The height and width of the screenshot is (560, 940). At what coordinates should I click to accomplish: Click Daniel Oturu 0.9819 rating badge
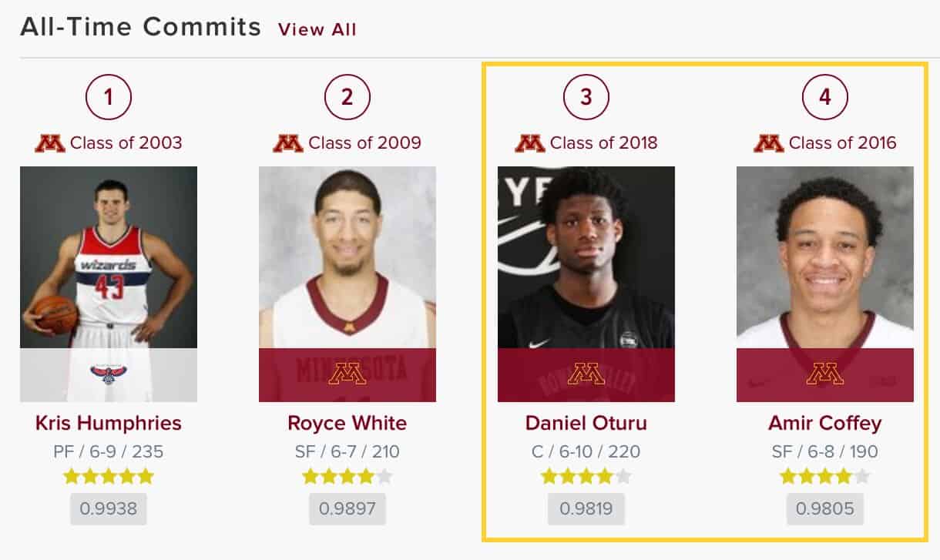point(586,509)
